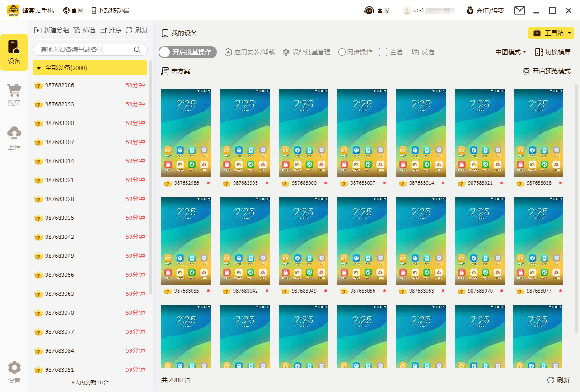The width and height of the screenshot is (580, 392).
Task: Click 共 2000 台 total count text
Action: [176, 380]
